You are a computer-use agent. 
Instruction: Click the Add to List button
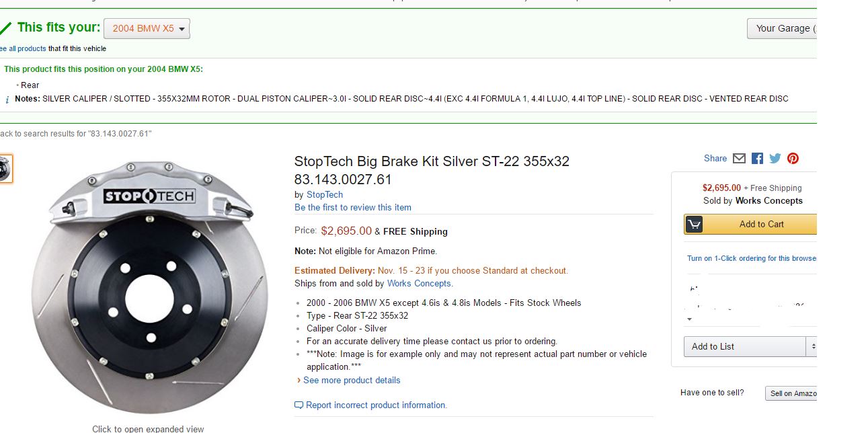[744, 347]
